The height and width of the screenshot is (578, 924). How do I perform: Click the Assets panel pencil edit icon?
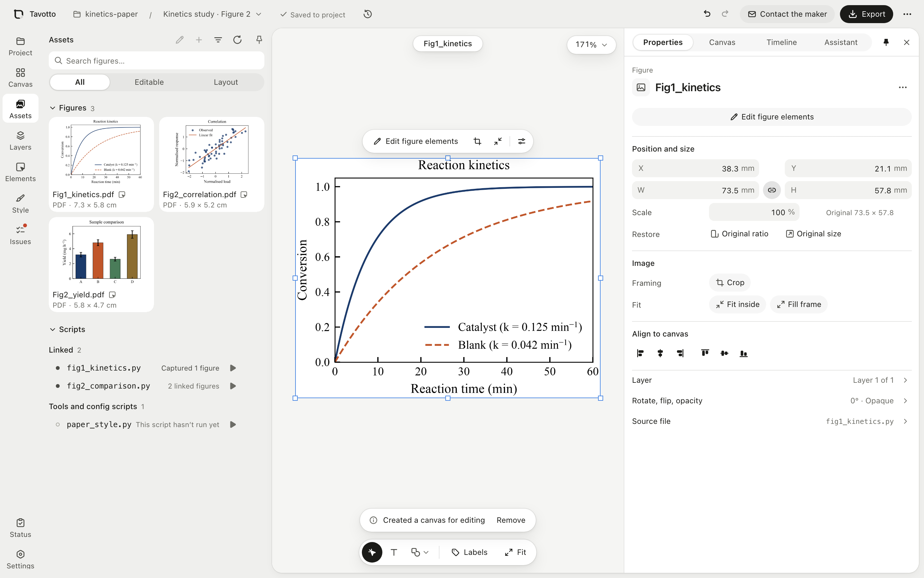[179, 40]
